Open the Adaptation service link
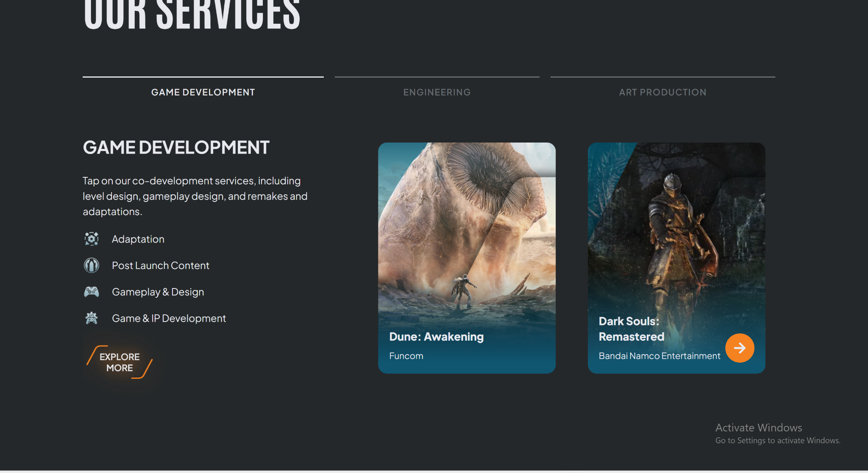Image resolution: width=868 pixels, height=473 pixels. click(x=138, y=239)
